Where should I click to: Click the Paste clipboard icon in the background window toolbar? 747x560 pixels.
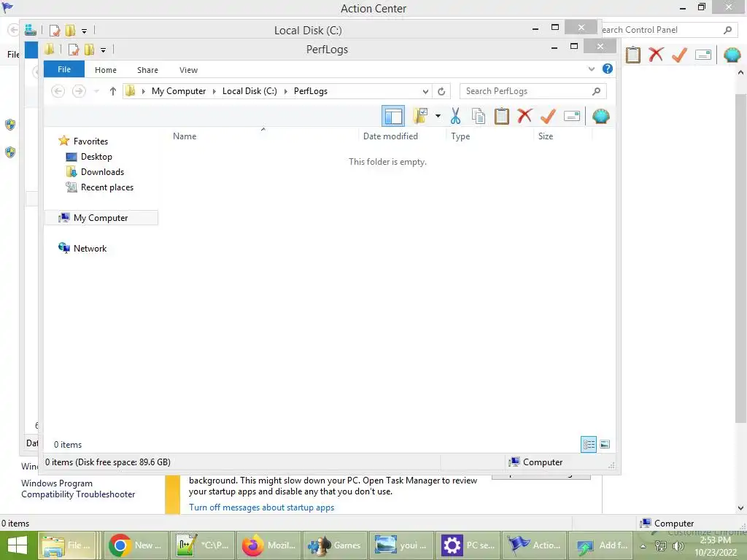[x=632, y=55]
